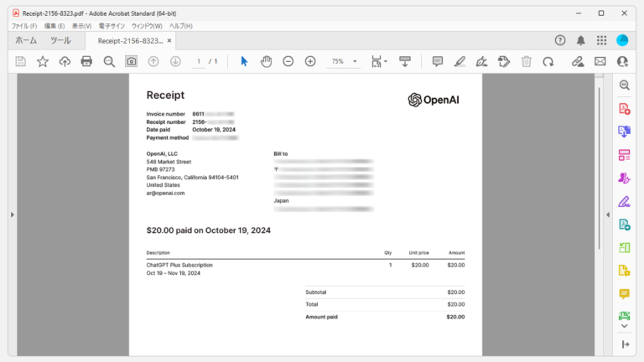Click the page number input field
The width and height of the screenshot is (644, 362).
click(199, 61)
